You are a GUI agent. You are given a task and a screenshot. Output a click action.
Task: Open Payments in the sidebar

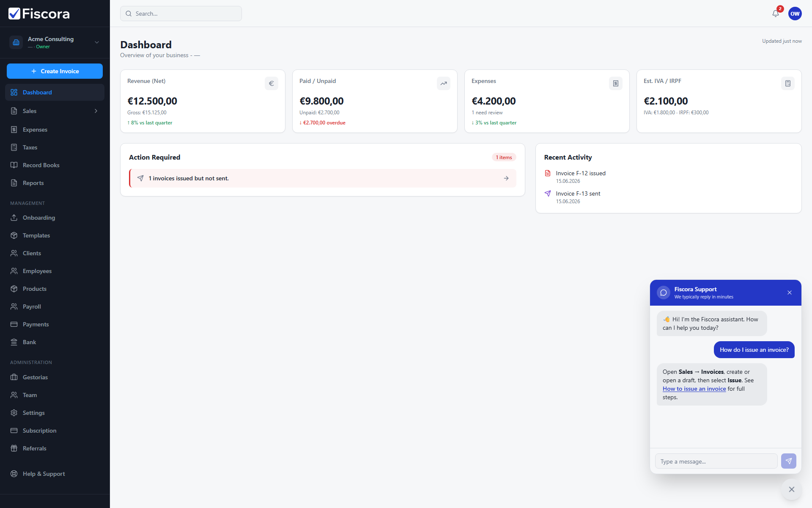point(55,324)
